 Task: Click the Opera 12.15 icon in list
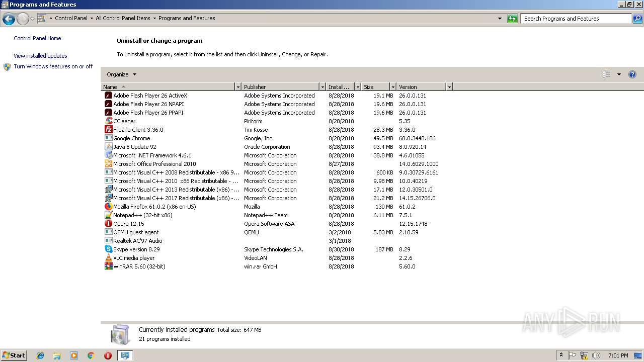[108, 224]
